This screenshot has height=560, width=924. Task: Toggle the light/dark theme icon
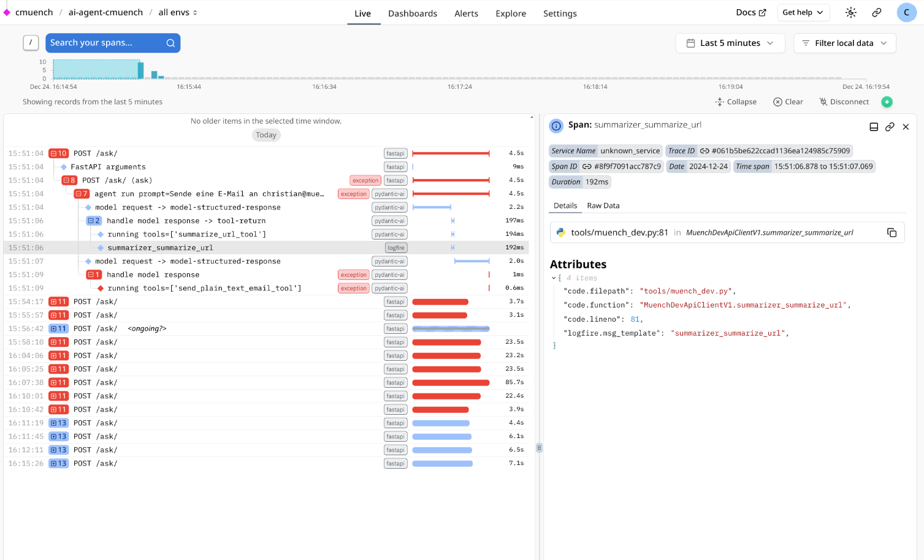coord(850,12)
